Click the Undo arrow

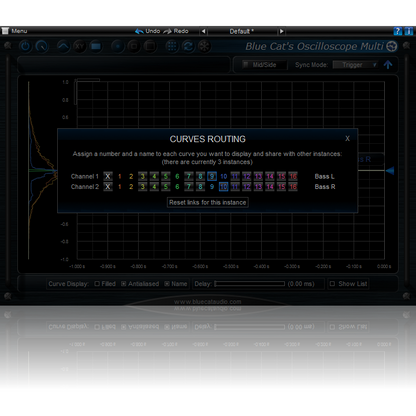click(139, 31)
